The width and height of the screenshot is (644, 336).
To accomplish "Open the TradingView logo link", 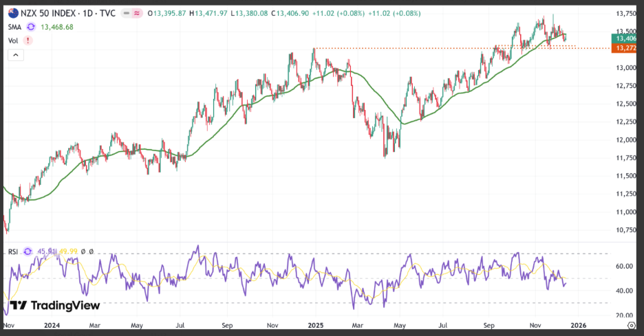I will coord(55,305).
